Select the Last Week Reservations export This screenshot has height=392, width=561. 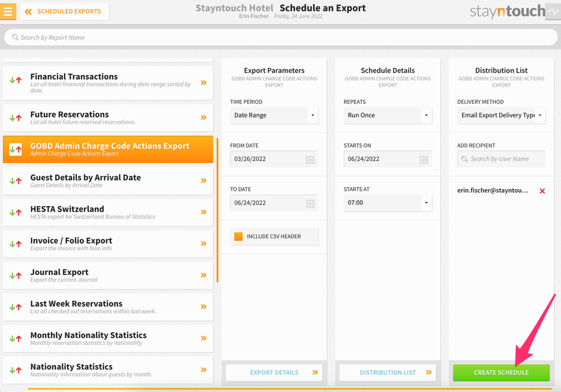108,307
